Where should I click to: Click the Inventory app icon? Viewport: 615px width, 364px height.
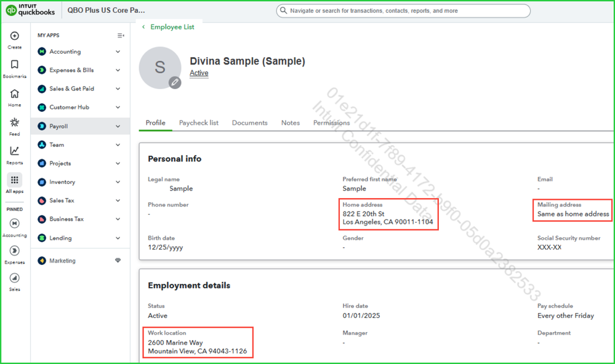pos(42,182)
